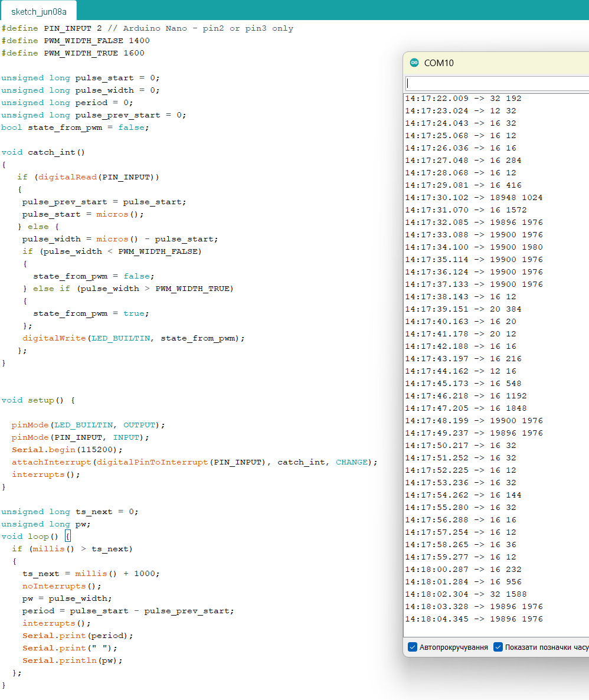Toggle the Показати позначки часу checkbox
This screenshot has height=700, width=589.
498,647
